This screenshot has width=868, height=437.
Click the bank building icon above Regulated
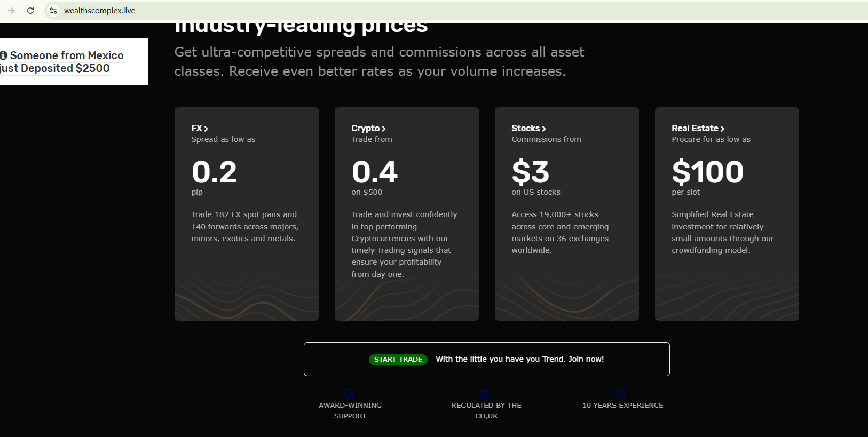tap(484, 394)
